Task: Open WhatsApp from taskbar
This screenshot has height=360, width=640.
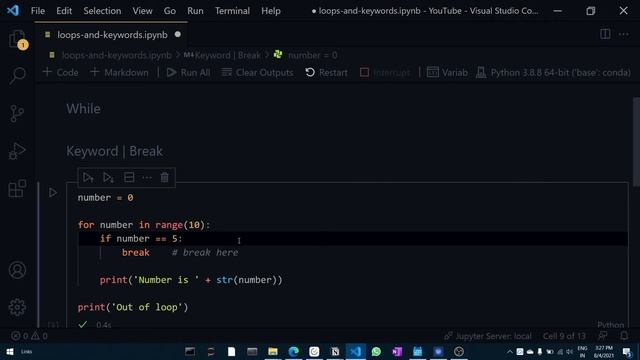Action: [376, 351]
